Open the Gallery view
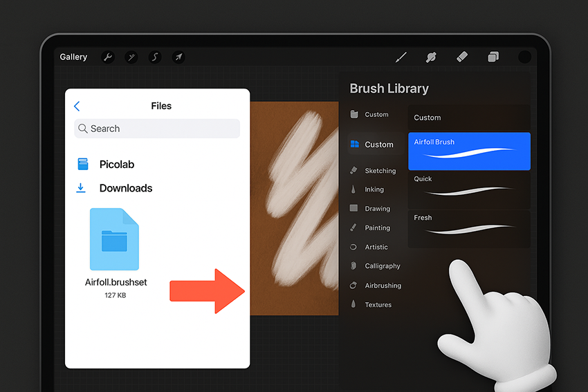 (x=73, y=57)
